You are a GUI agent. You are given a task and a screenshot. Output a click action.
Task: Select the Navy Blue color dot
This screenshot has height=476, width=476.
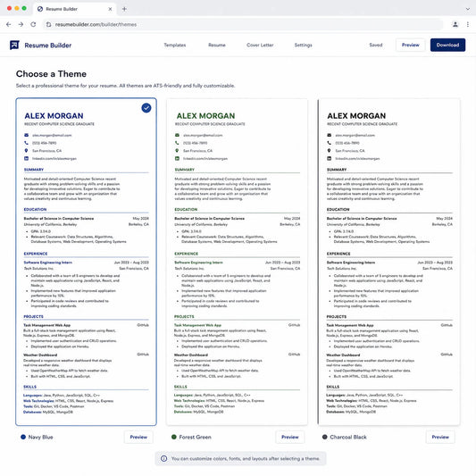(x=23, y=437)
